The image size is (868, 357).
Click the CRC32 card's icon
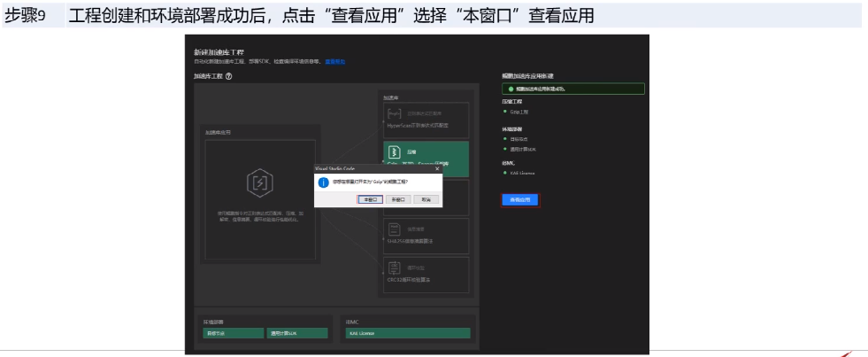point(394,268)
